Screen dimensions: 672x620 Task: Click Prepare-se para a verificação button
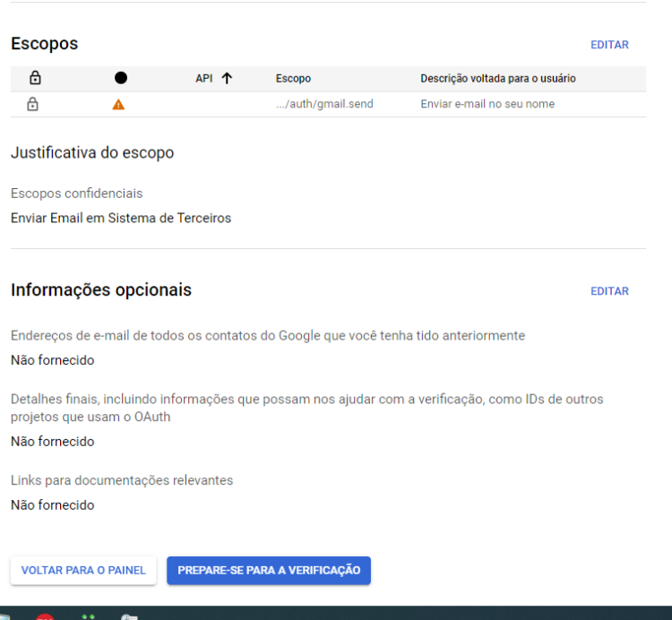[x=269, y=571]
